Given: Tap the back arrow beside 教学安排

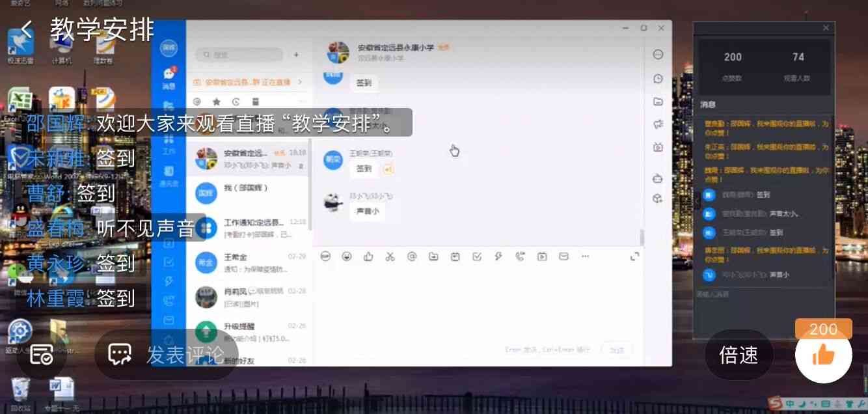Looking at the screenshot, I should point(26,29).
